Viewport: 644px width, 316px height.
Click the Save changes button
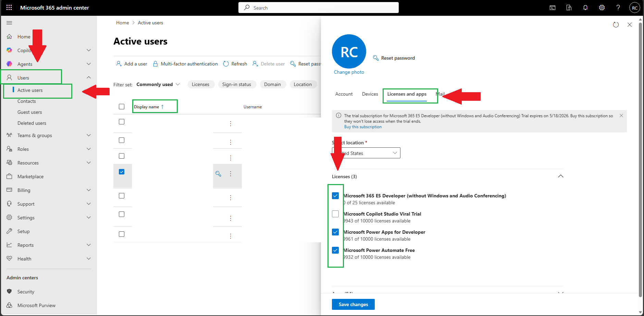(353, 304)
